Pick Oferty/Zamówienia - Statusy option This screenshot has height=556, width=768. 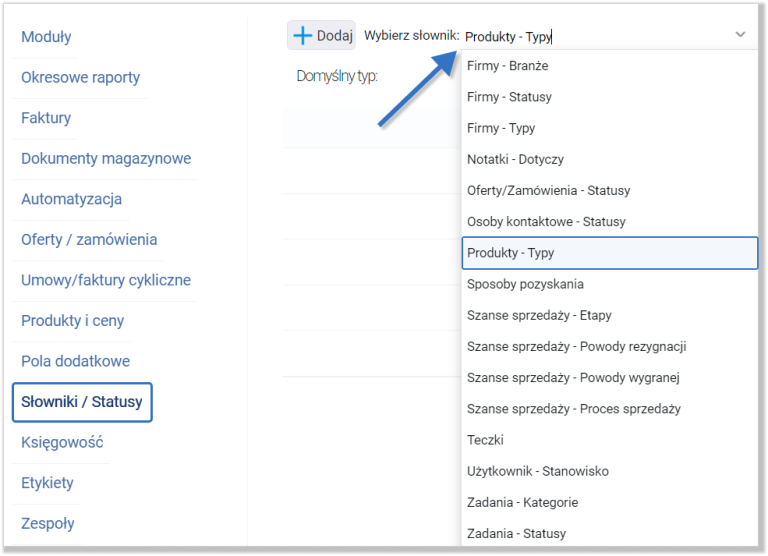click(548, 190)
